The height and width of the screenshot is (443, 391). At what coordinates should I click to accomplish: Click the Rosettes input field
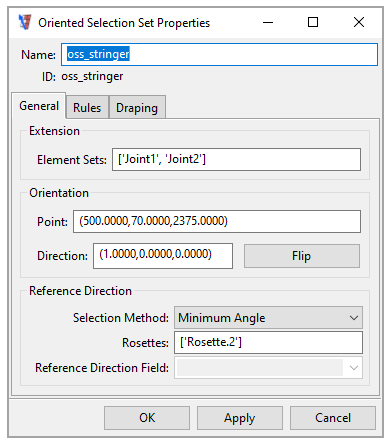point(268,342)
